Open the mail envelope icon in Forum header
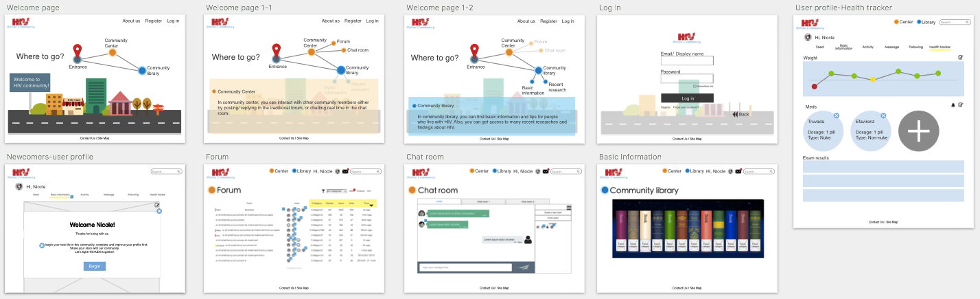This screenshot has width=980, height=299. pyautogui.click(x=346, y=171)
